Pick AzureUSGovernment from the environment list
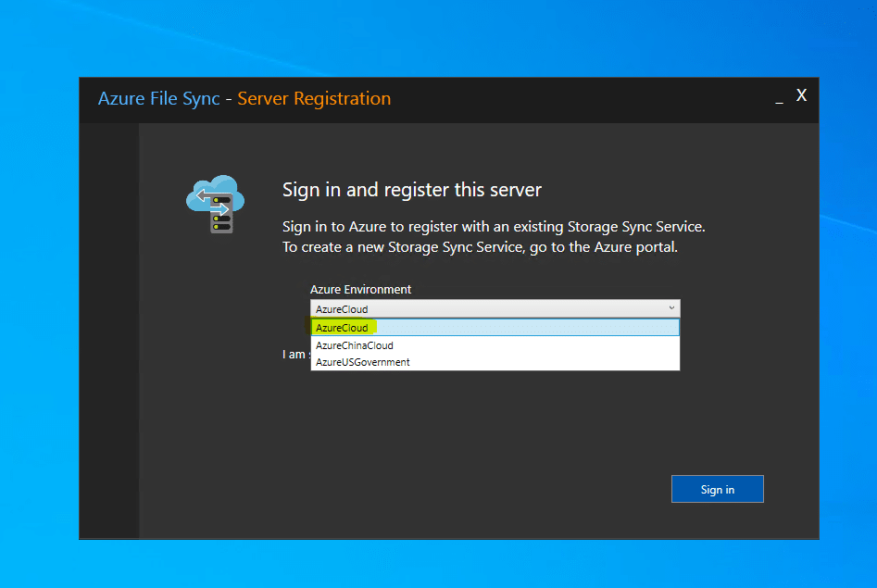This screenshot has height=588, width=877. click(363, 362)
